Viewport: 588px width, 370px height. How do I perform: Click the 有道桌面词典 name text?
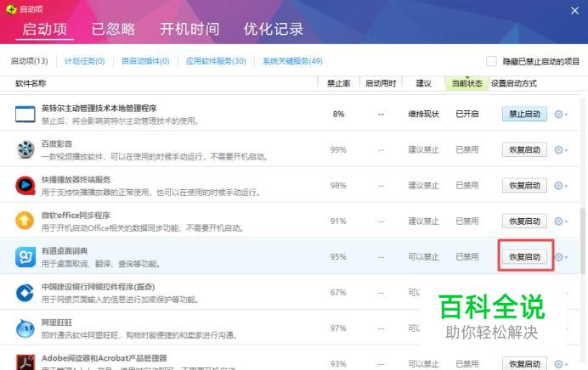(65, 251)
